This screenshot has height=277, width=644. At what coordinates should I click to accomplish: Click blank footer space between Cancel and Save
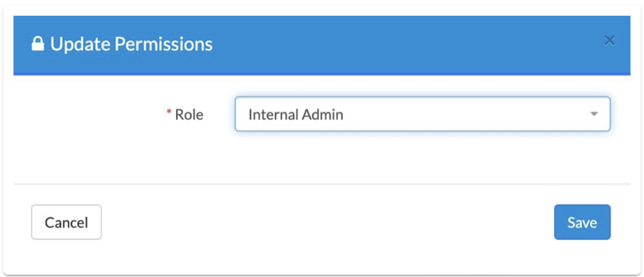click(x=328, y=222)
